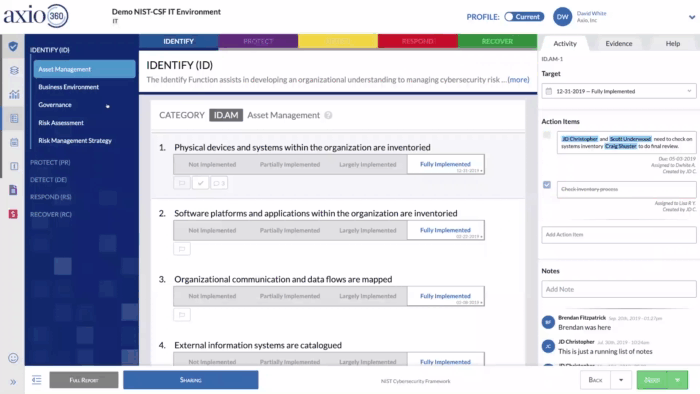Click the ID.AM category badge

point(226,115)
